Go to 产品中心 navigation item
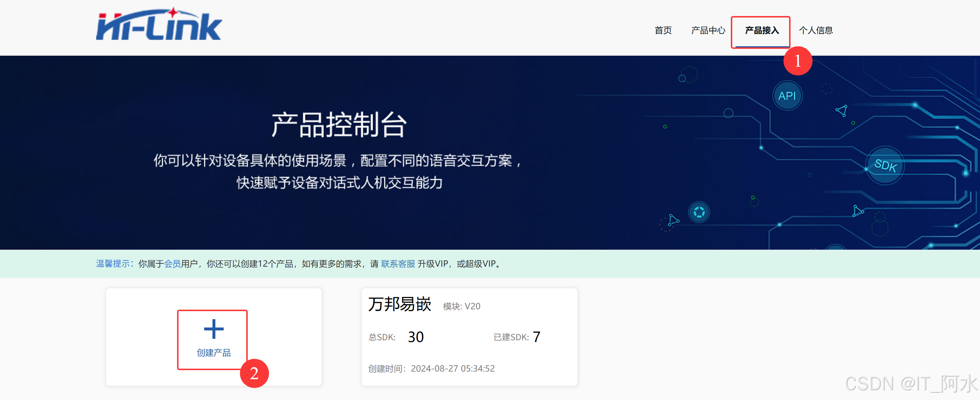Viewport: 980px width, 400px height. 708,31
